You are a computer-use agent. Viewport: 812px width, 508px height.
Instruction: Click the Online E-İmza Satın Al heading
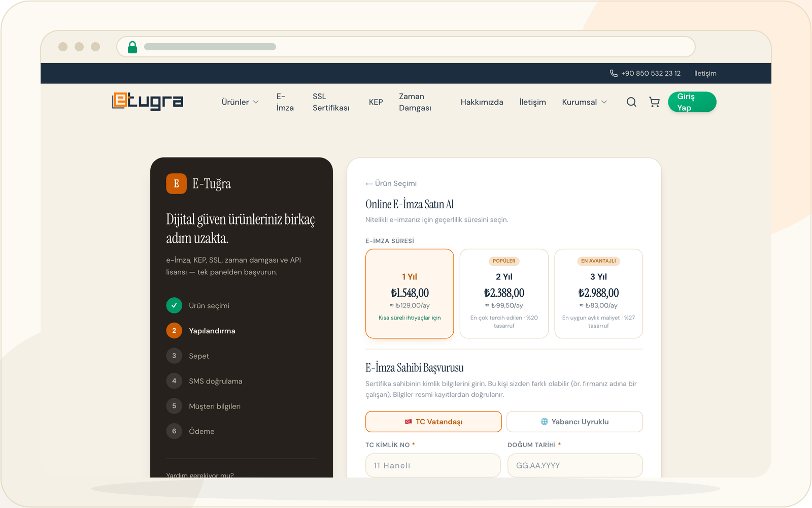[x=410, y=204]
